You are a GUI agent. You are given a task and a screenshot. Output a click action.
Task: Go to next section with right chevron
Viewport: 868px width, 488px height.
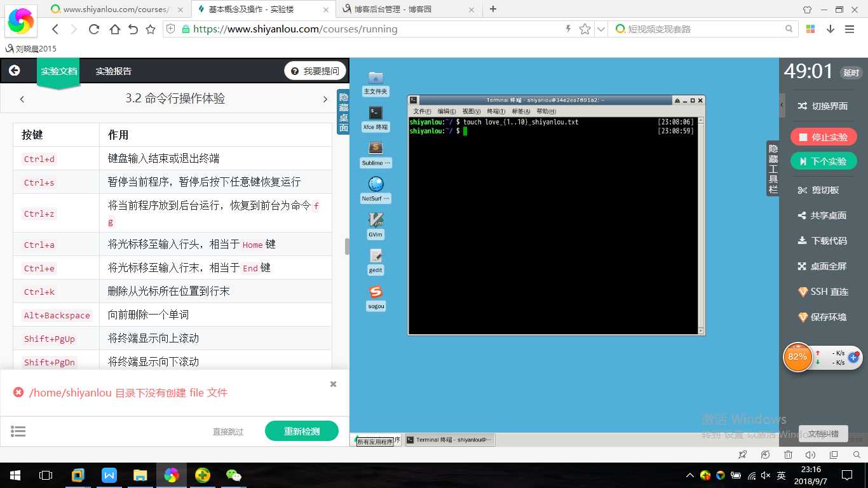click(325, 99)
